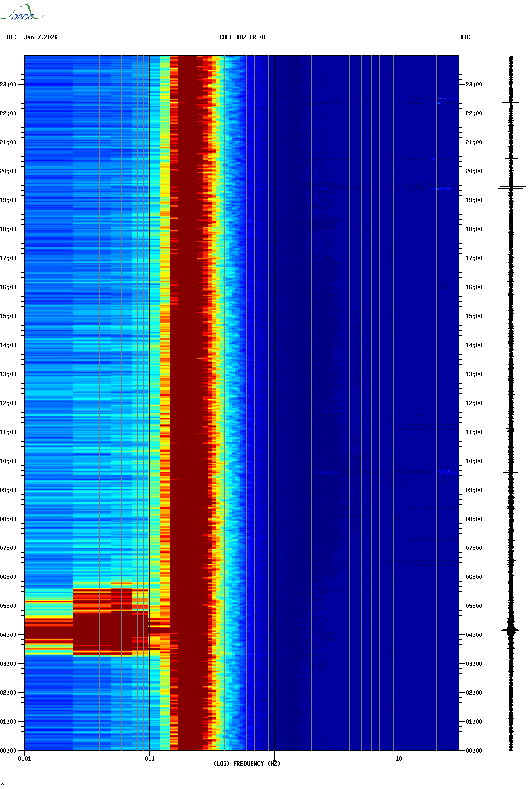This screenshot has width=532, height=789.
Task: Click the 0.1 frequency axis label
Action: [150, 759]
